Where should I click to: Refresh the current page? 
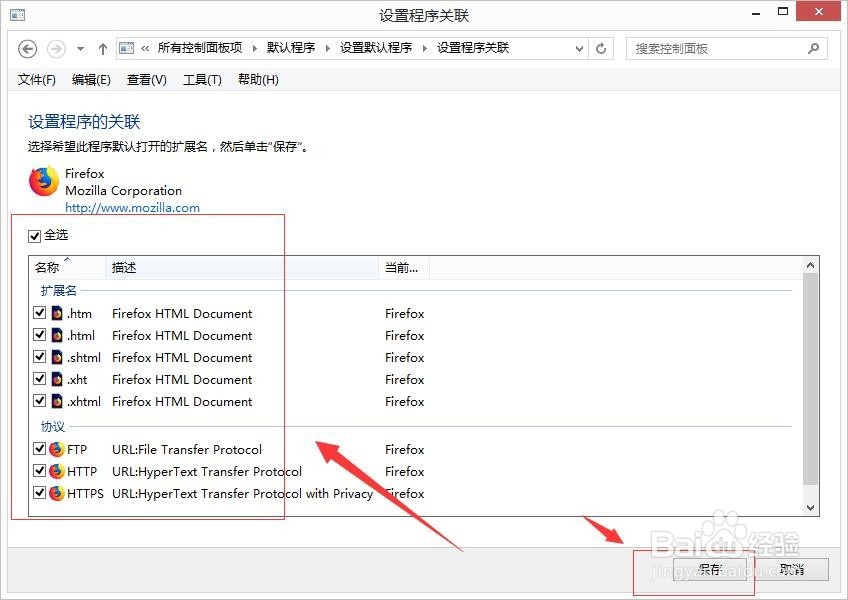click(x=601, y=49)
